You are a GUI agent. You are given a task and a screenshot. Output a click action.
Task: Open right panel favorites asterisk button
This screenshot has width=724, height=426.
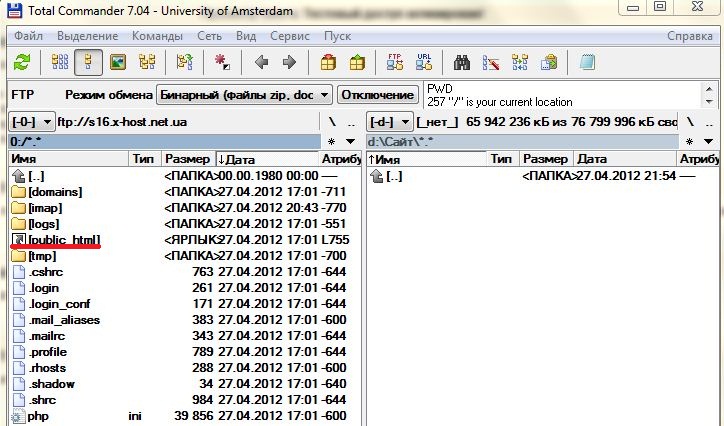[689, 142]
